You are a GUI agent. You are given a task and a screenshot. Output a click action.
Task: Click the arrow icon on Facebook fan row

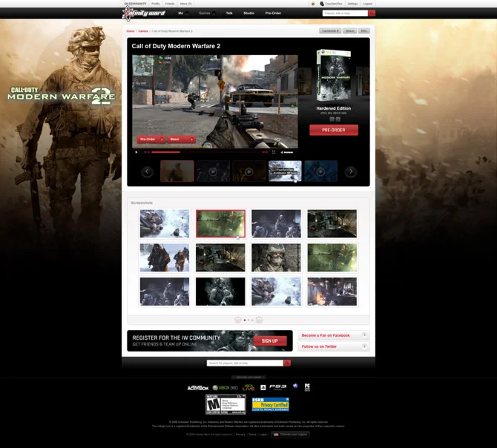pos(364,335)
